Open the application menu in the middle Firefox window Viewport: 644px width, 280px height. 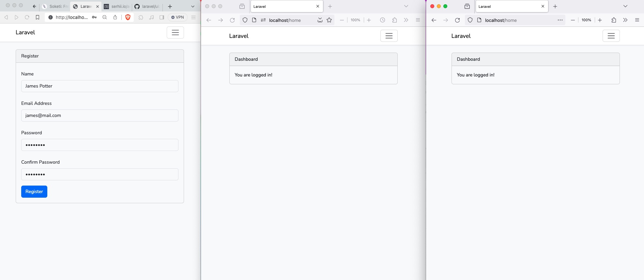point(418,20)
